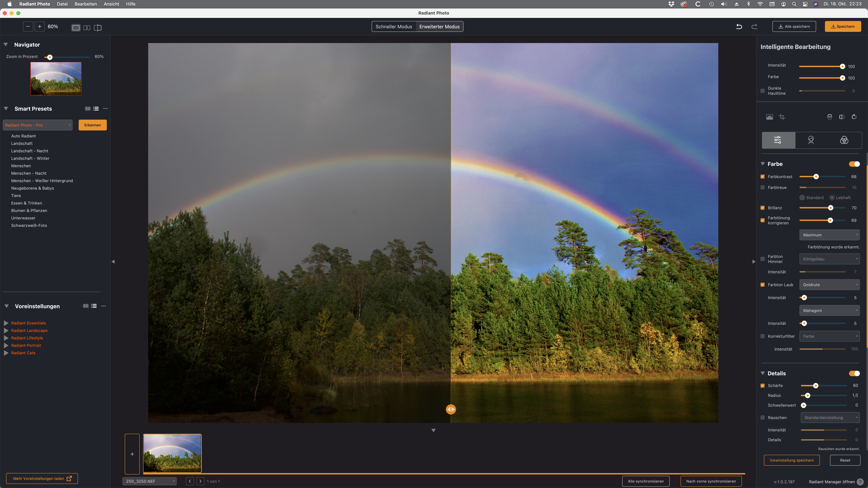The image size is (868, 488).
Task: Open the Mahagoni dropdown
Action: [829, 311]
